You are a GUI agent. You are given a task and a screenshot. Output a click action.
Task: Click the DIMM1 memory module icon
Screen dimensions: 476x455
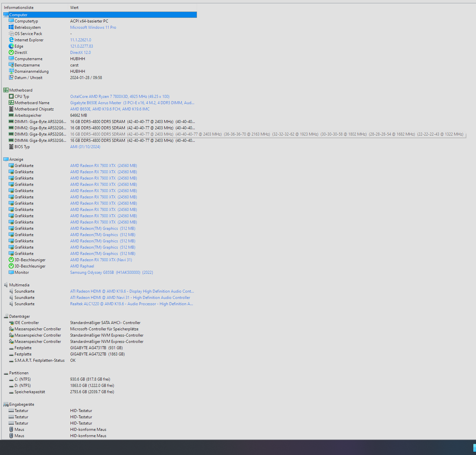pyautogui.click(x=11, y=122)
